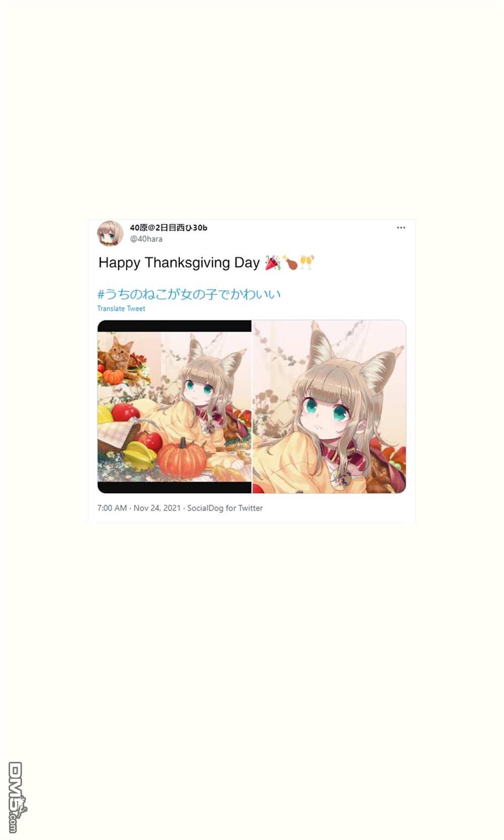Open the @40hara handle link
Screen dimensions: 504x840
(x=146, y=239)
